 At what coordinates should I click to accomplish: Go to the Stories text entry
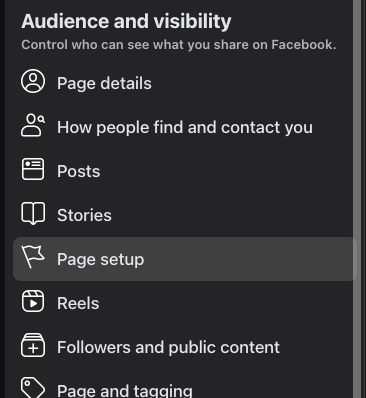coord(84,215)
